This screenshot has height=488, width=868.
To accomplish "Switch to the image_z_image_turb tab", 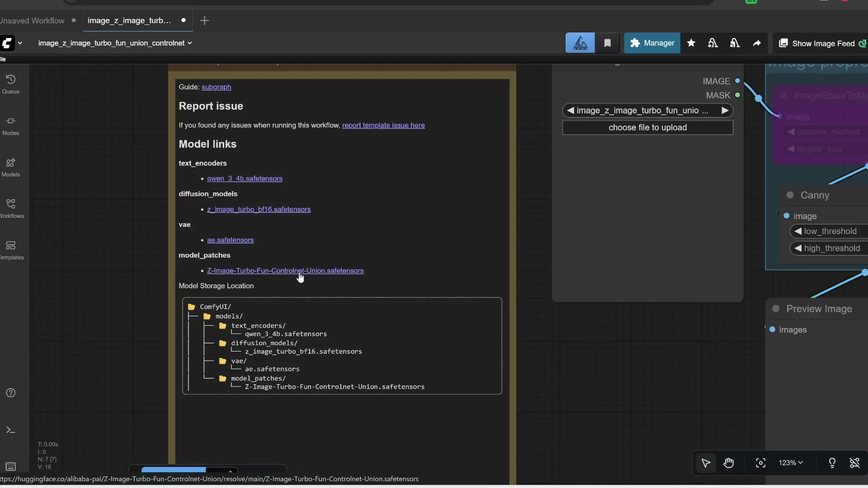I will coord(129,20).
